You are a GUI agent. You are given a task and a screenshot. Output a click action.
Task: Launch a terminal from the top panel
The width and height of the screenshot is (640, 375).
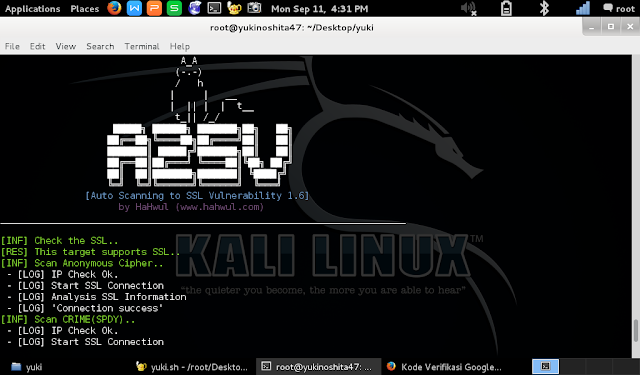pyautogui.click(x=214, y=8)
